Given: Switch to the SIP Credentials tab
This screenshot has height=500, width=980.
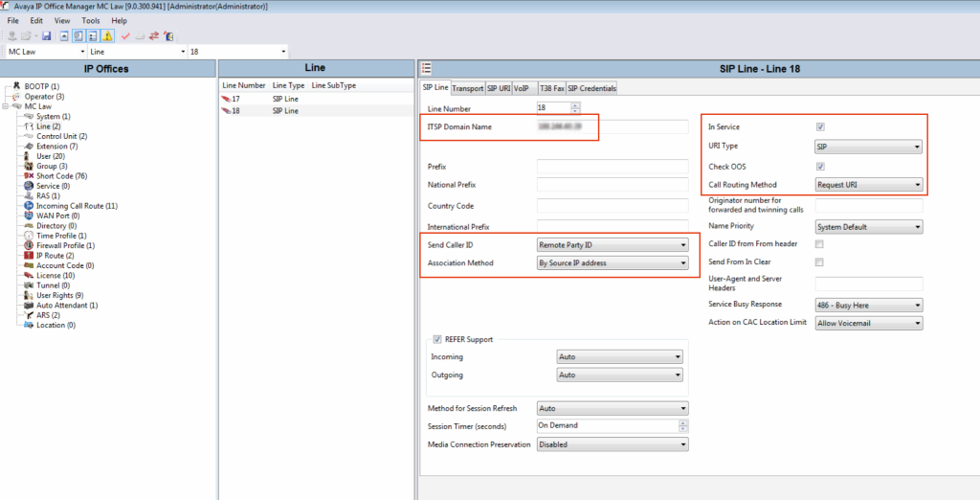Looking at the screenshot, I should [591, 89].
